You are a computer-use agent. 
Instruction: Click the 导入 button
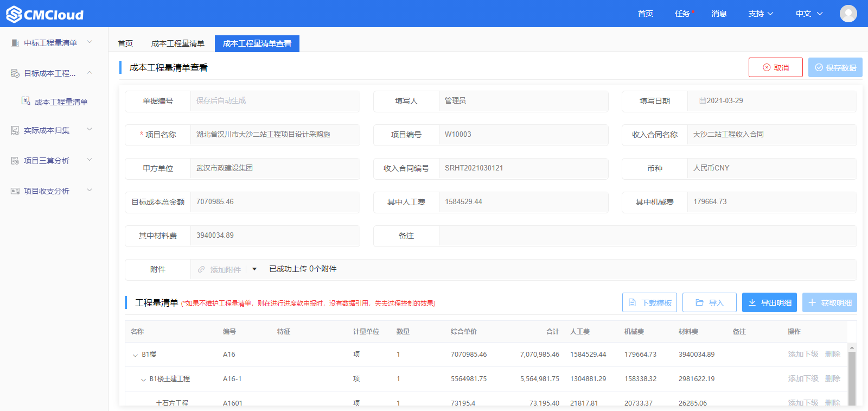(710, 302)
